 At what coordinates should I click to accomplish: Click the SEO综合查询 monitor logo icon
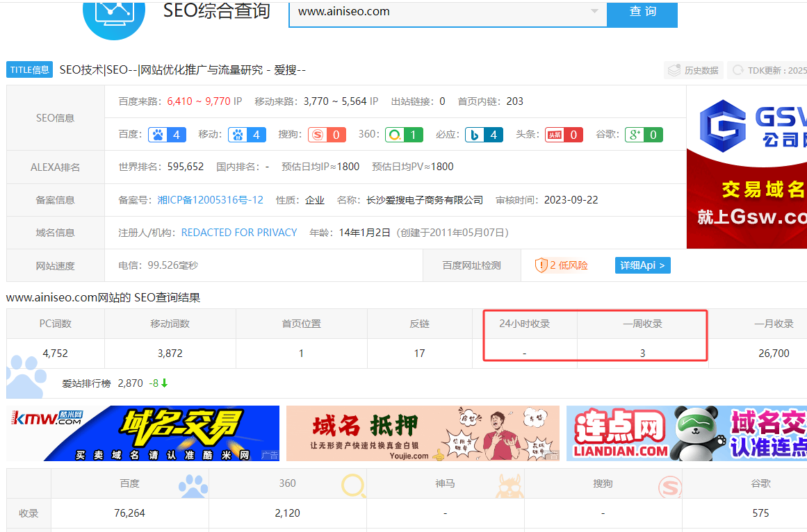[x=114, y=18]
